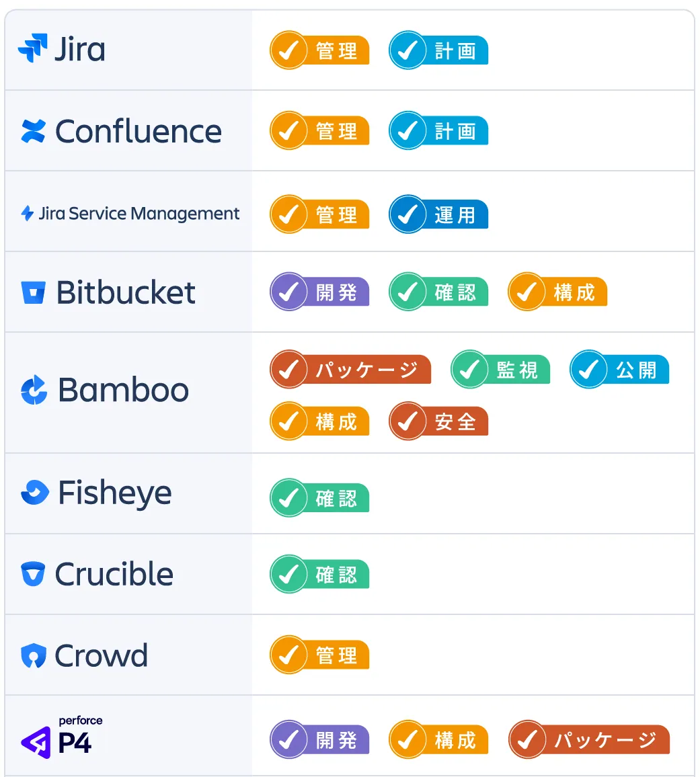
Task: Click the Perforce P4 logo
Action: (61, 737)
